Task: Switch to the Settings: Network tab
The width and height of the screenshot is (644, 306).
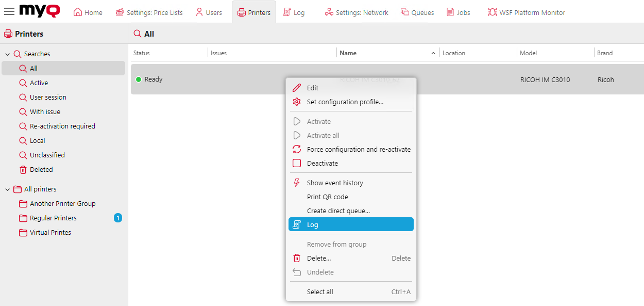Action: [x=357, y=12]
